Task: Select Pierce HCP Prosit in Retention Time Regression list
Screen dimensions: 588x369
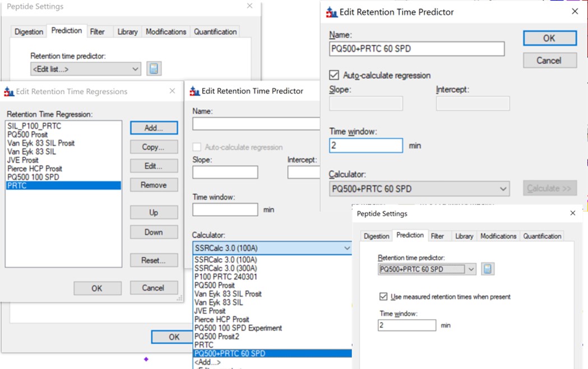Action: pyautogui.click(x=35, y=169)
